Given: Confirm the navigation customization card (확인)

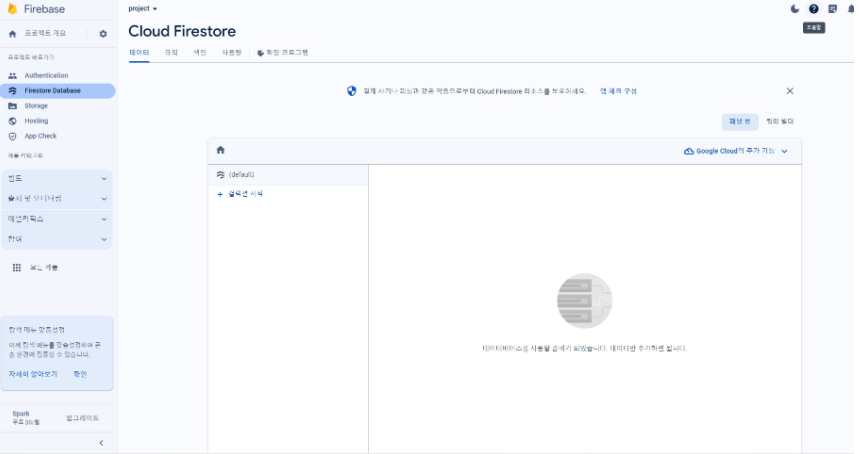Looking at the screenshot, I should click(80, 374).
